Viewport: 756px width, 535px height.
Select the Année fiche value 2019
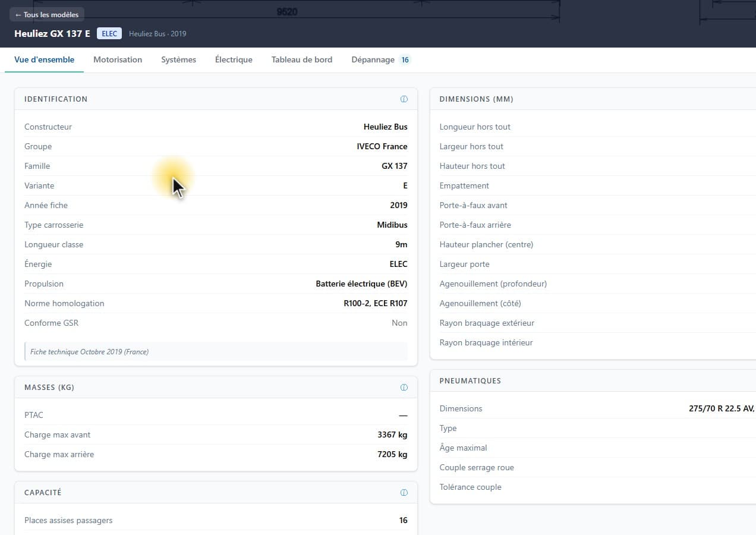(x=399, y=205)
